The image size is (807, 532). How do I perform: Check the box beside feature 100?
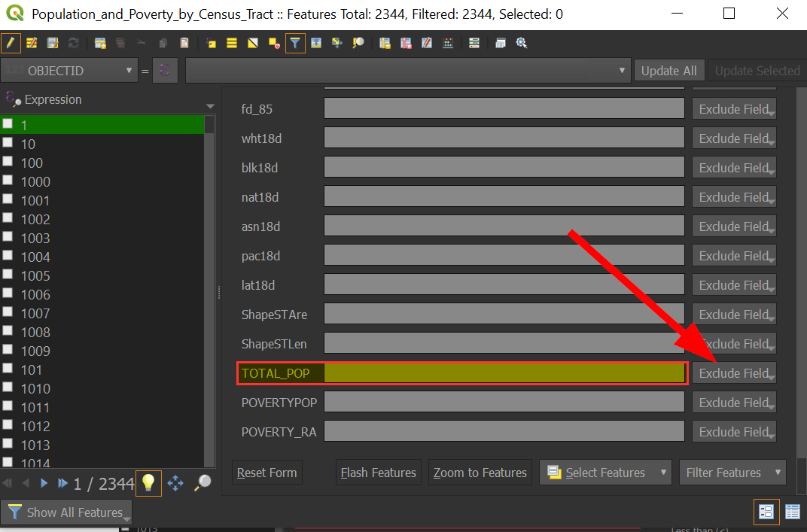coord(8,162)
